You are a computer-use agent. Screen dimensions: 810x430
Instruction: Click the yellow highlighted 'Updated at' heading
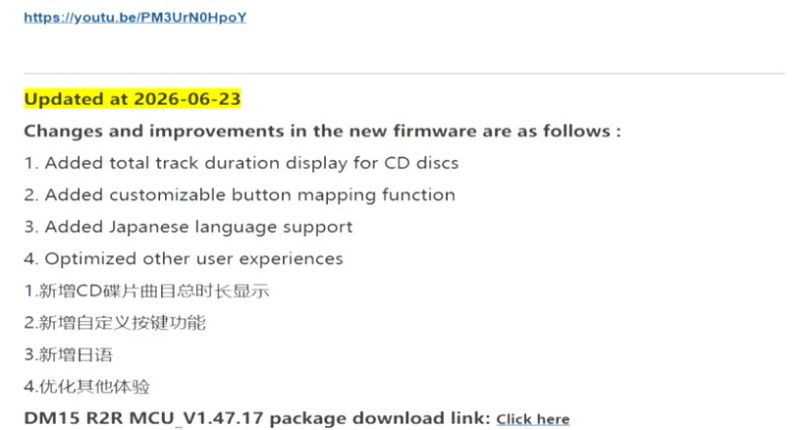[132, 99]
